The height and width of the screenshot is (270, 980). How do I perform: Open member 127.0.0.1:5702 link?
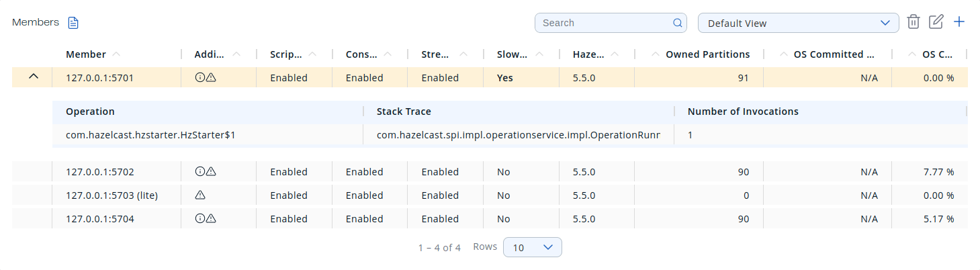pos(100,172)
